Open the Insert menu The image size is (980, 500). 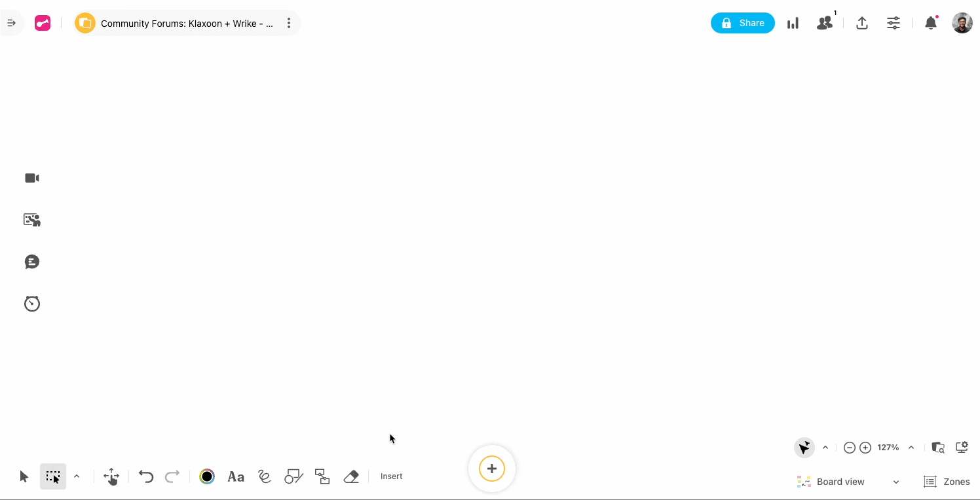pyautogui.click(x=392, y=476)
